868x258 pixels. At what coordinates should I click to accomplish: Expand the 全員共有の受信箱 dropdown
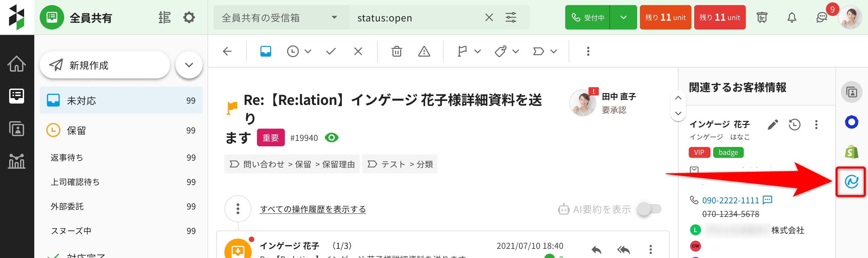pyautogui.click(x=334, y=17)
